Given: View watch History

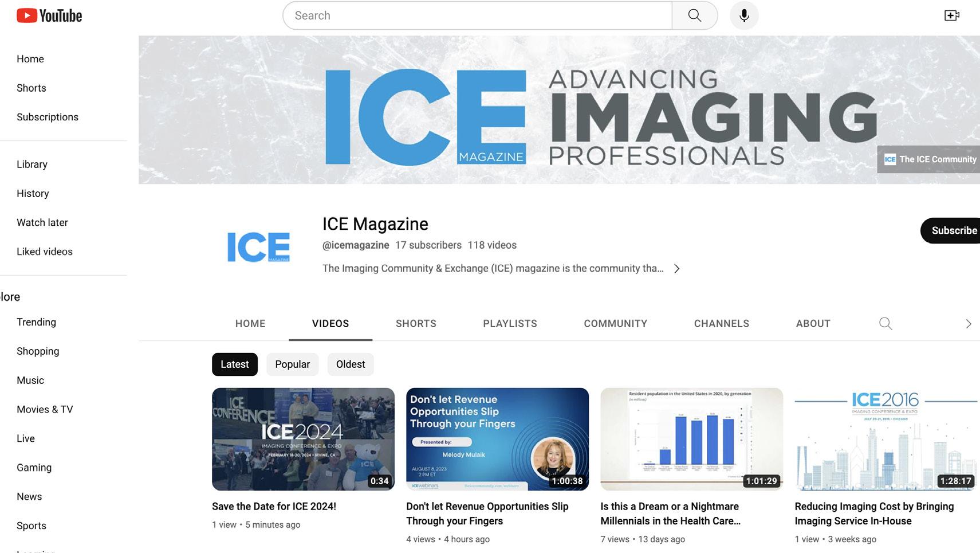Looking at the screenshot, I should (x=33, y=194).
